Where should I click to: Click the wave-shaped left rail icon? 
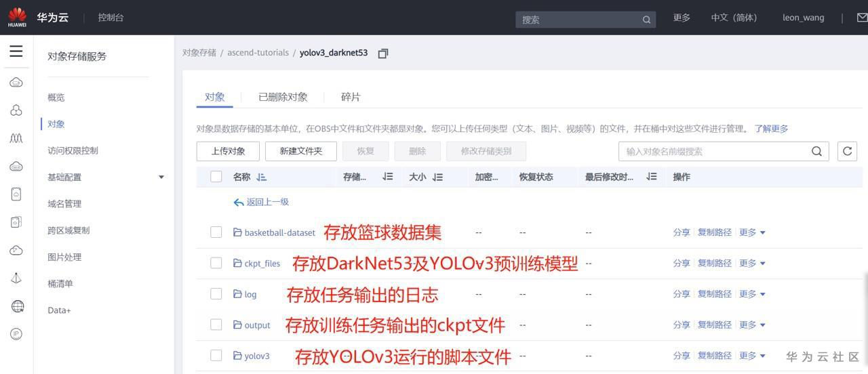[16, 138]
